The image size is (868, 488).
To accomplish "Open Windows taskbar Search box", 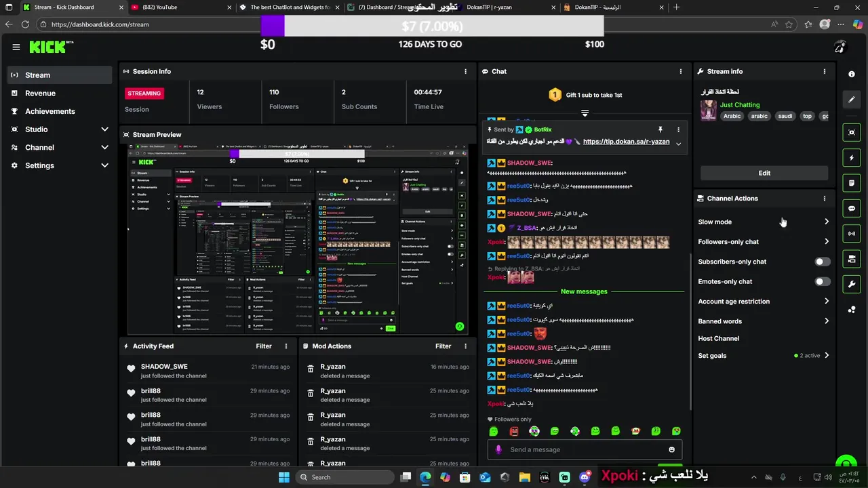I will 344,477.
